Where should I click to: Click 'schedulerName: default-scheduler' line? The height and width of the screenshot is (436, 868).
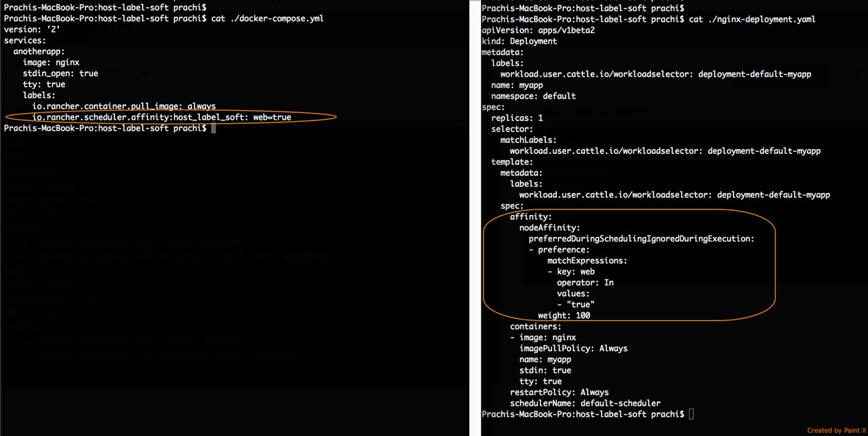pyautogui.click(x=586, y=402)
